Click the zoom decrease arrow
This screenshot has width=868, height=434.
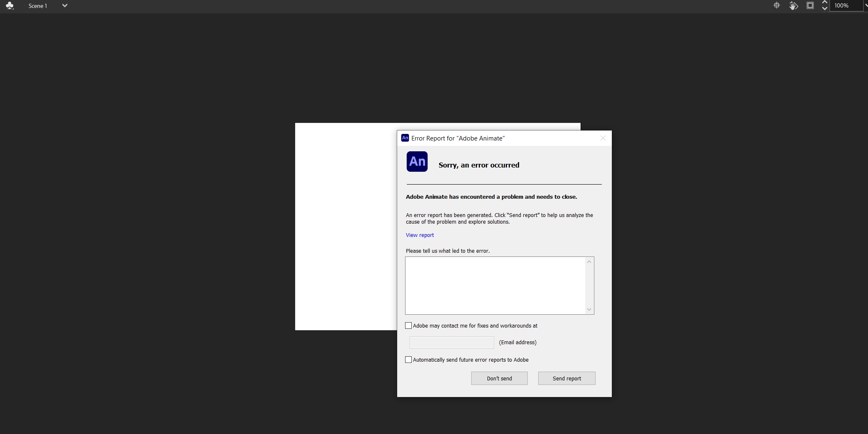(825, 9)
